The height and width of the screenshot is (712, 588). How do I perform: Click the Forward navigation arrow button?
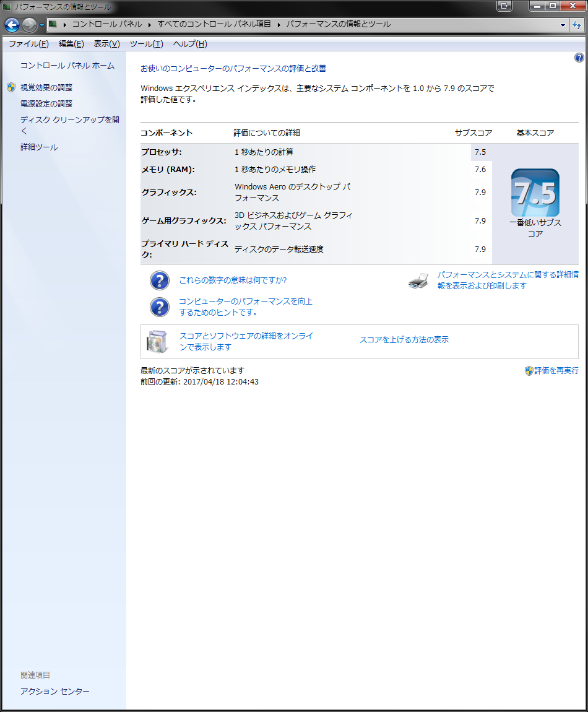[29, 25]
